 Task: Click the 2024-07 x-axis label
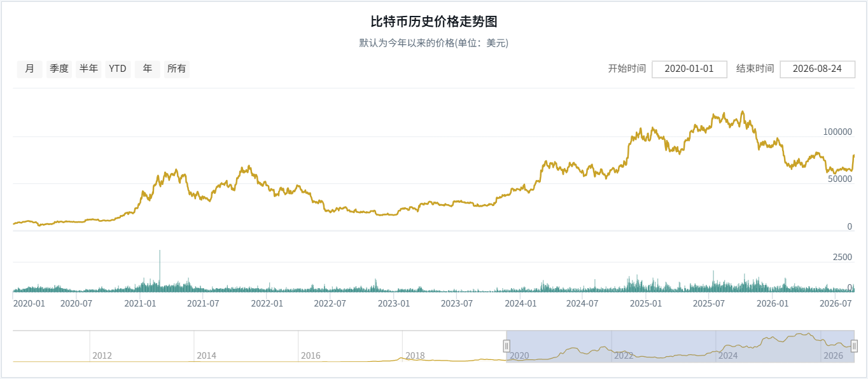click(583, 304)
